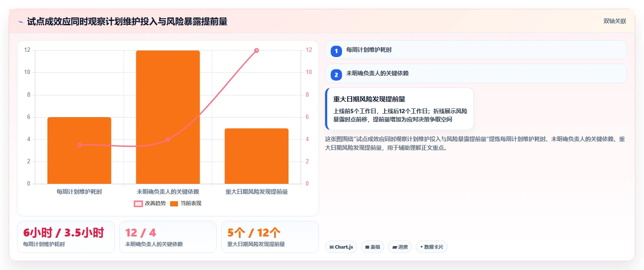Click the blue number 1 badge
Screen dimensions: 644x270
[336, 51]
